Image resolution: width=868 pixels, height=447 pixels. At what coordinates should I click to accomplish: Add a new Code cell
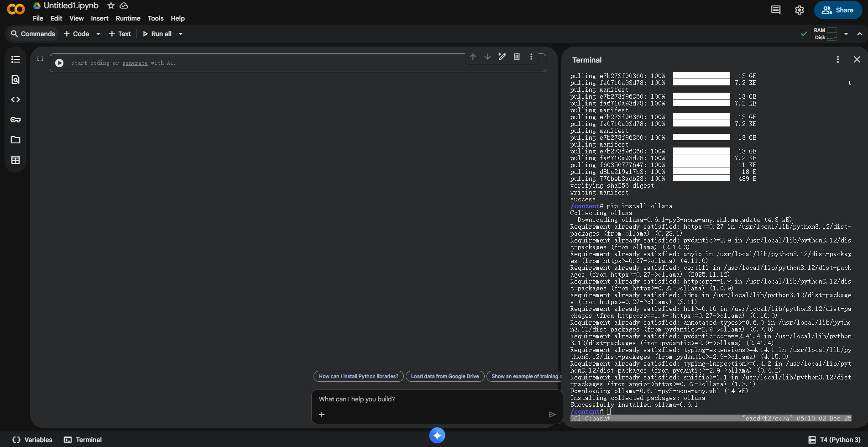click(77, 34)
